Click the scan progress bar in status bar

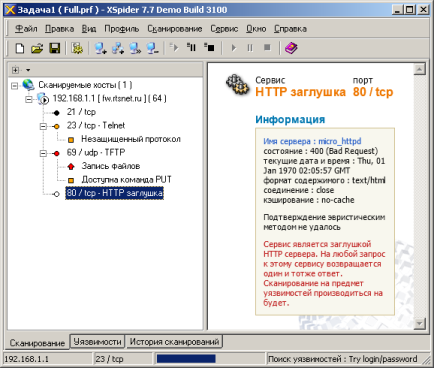(210, 359)
